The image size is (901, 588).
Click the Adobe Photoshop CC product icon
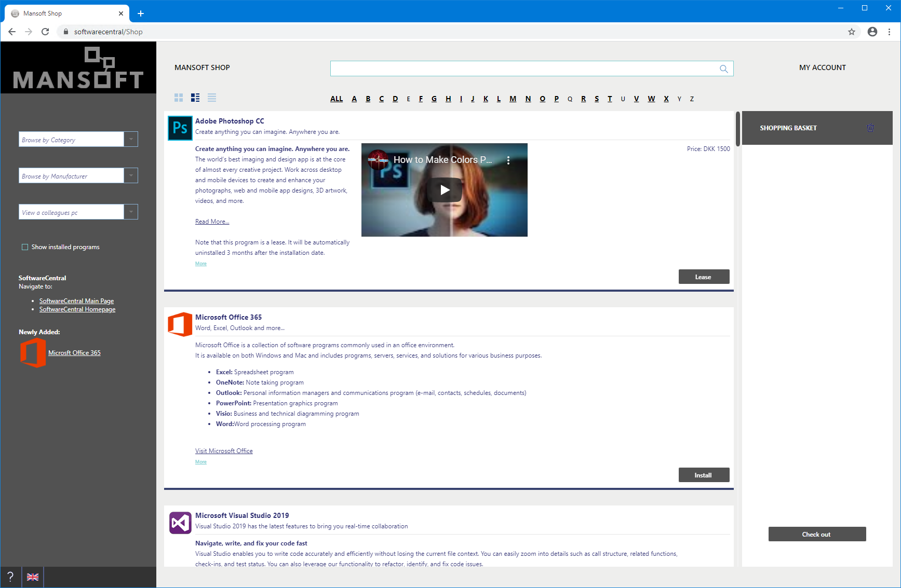(x=180, y=128)
